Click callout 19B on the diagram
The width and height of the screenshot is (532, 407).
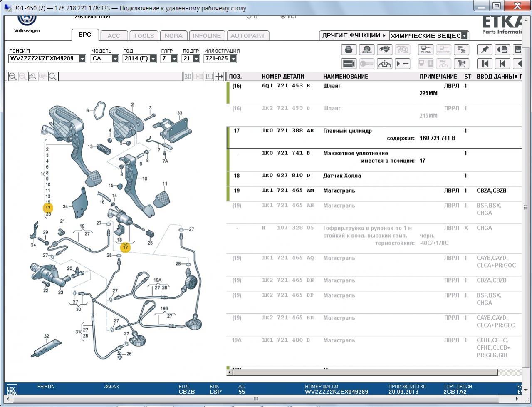(x=164, y=309)
